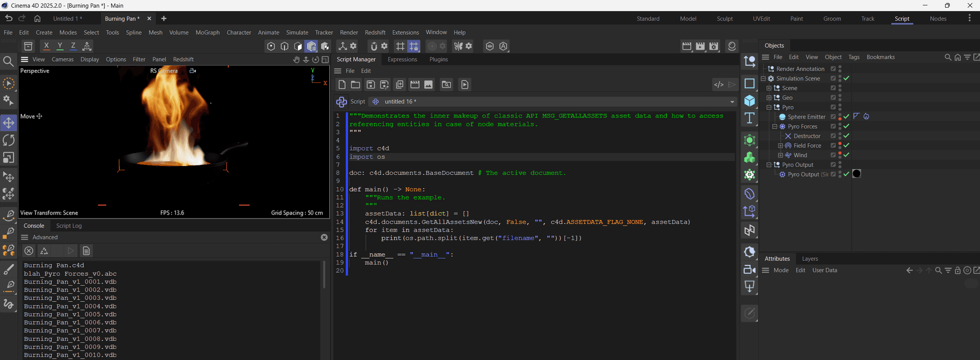Toggle Sphere Emitter enabled checkmark
The width and height of the screenshot is (980, 360).
tap(846, 117)
